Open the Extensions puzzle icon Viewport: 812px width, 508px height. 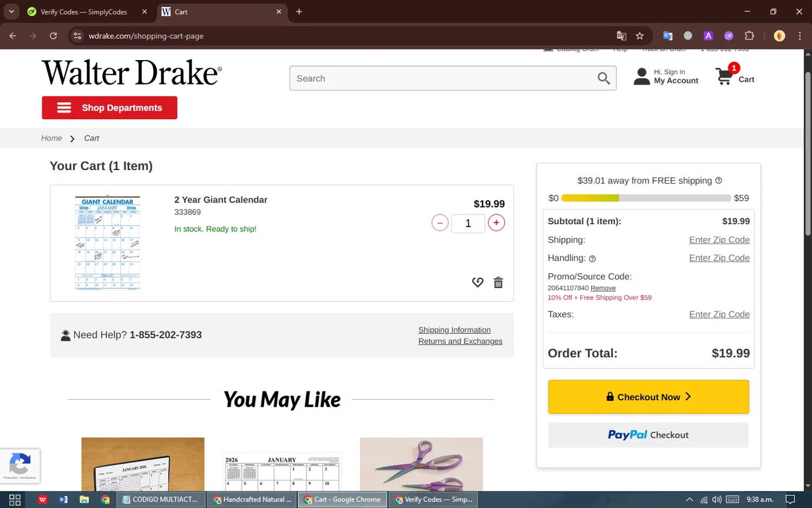click(x=749, y=36)
